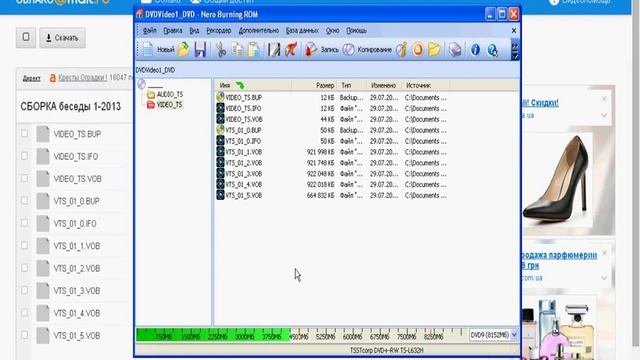Tick checkbox for VTS_01_0.BUP in cloud list
Image resolution: width=640 pixels, height=360 pixels.
click(x=24, y=200)
